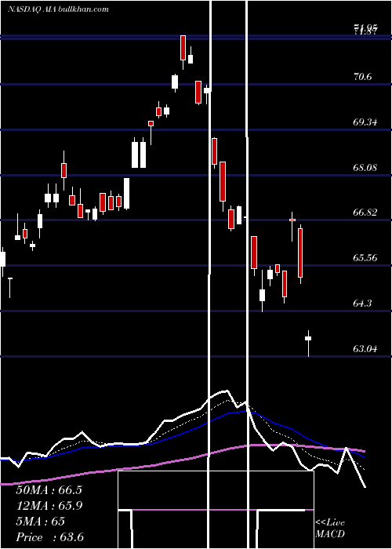Select the 66.82 price level label
The image size is (392, 549).
tap(365, 213)
